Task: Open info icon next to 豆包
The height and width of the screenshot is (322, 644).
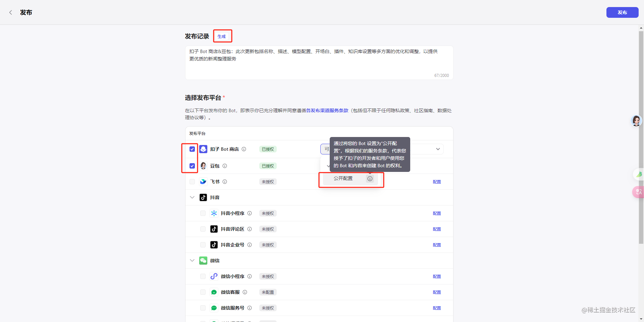Action: pyautogui.click(x=225, y=166)
